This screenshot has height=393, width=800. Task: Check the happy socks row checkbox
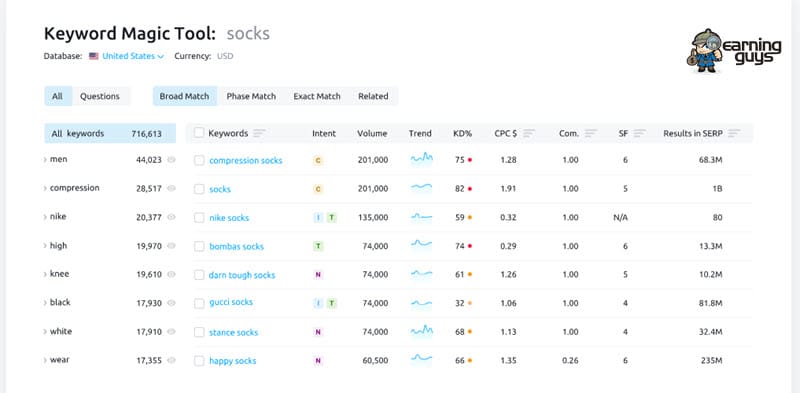click(x=199, y=361)
